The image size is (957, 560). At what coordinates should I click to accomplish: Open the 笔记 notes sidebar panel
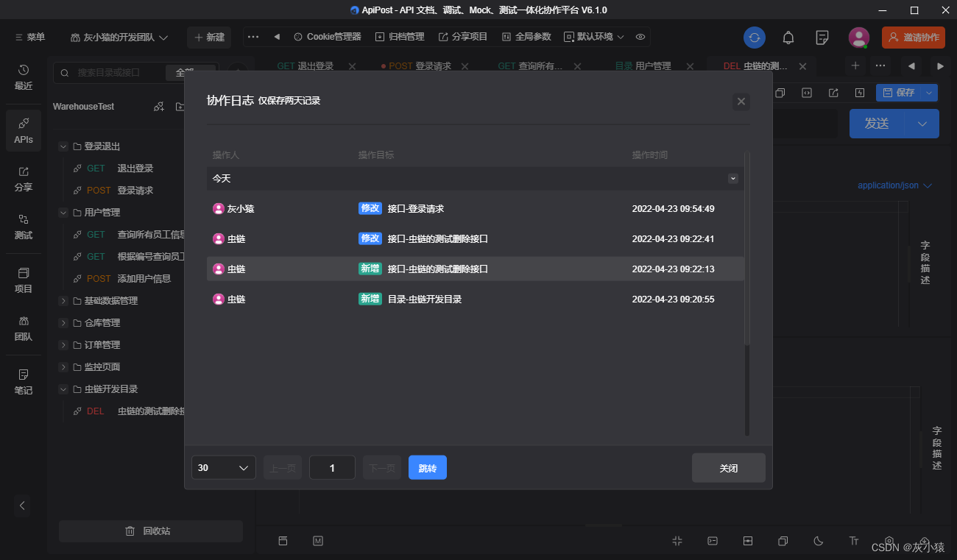pyautogui.click(x=24, y=381)
